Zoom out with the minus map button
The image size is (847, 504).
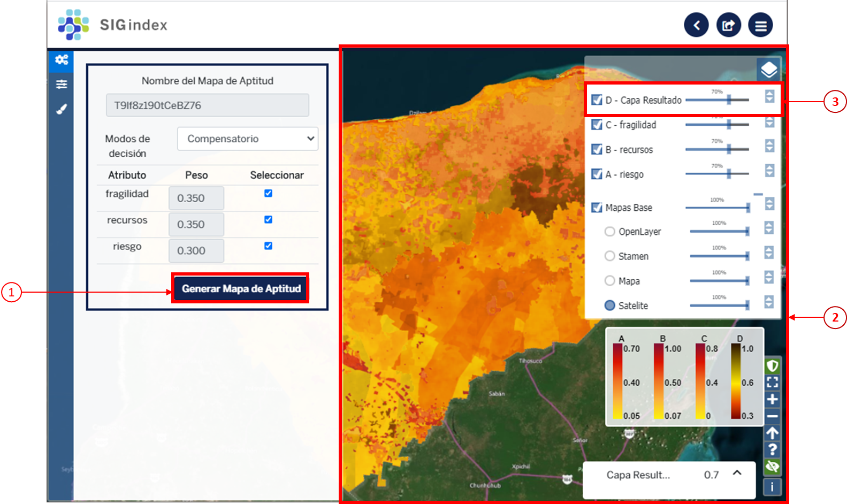[772, 416]
